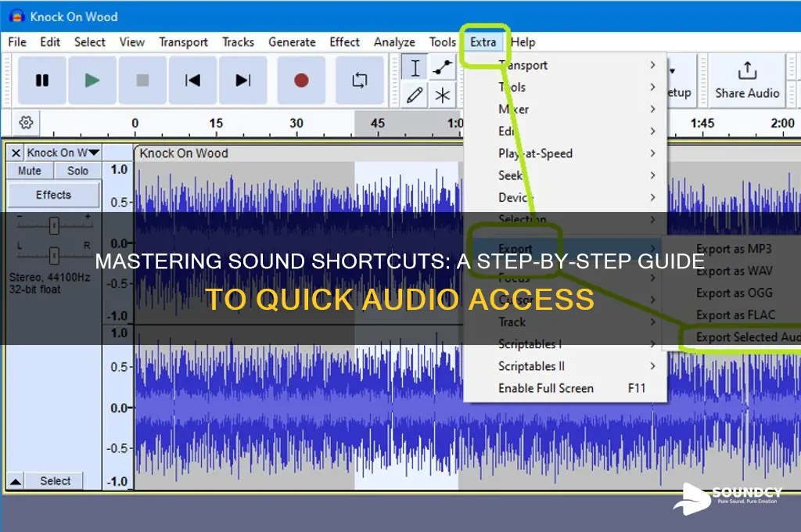Click the 1:45 mark on the timeline
The width and height of the screenshot is (801, 532).
(702, 123)
